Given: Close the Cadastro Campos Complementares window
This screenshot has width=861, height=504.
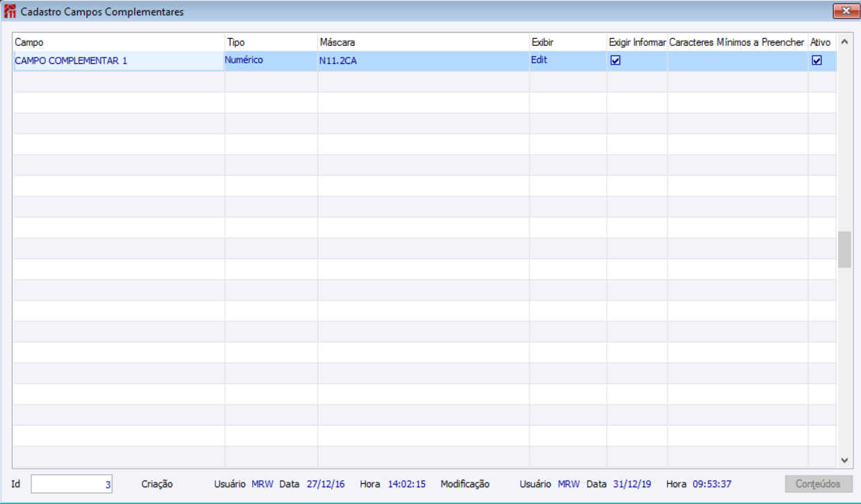Looking at the screenshot, I should click(846, 10).
